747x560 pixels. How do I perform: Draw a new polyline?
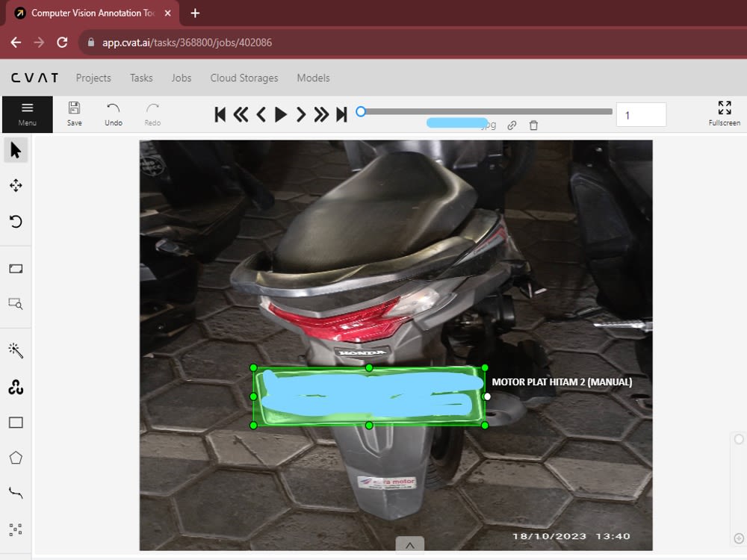[16, 494]
